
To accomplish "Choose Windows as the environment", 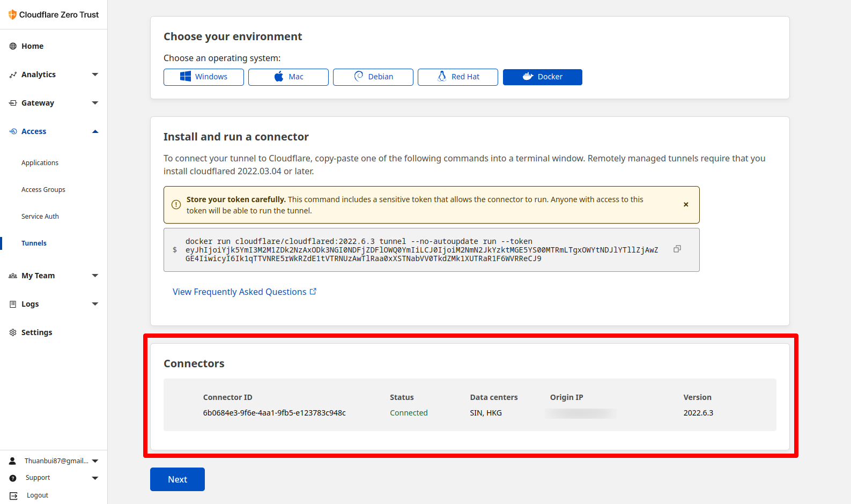I will pyautogui.click(x=204, y=77).
